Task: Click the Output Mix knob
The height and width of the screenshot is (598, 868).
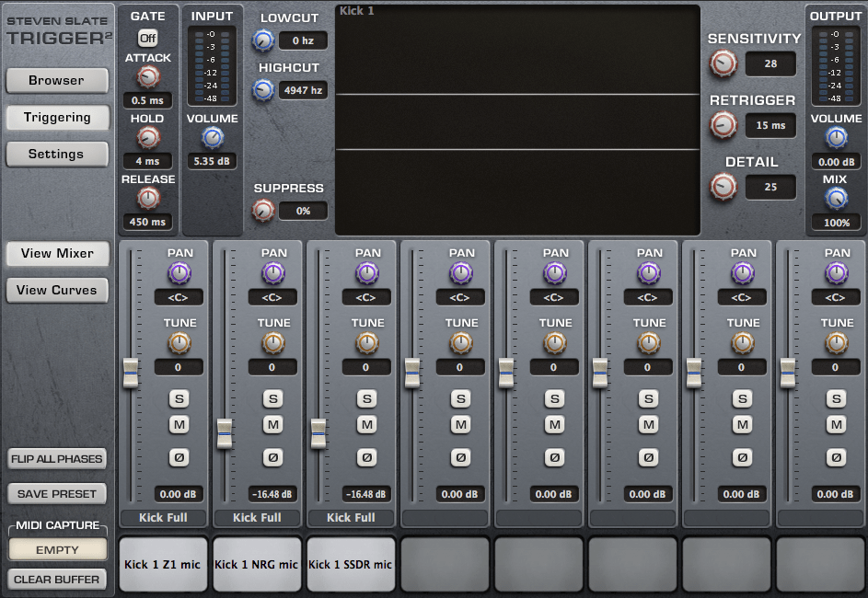Action: point(836,198)
